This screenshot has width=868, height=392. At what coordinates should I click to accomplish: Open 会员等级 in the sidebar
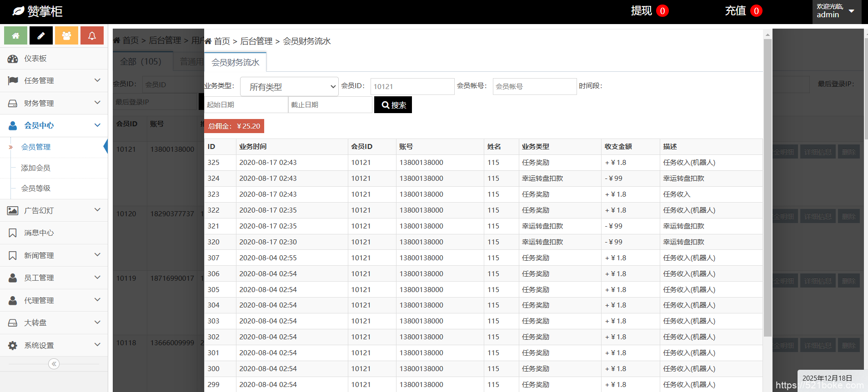tap(35, 189)
